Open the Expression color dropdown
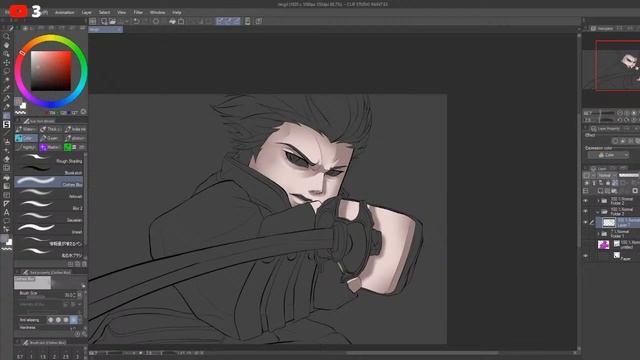This screenshot has width=640, height=360. point(608,155)
